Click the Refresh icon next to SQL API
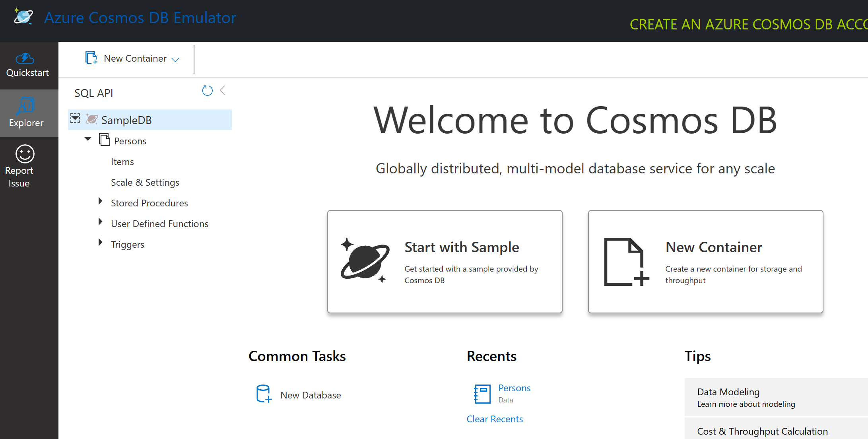The width and height of the screenshot is (868, 439). pos(206,91)
